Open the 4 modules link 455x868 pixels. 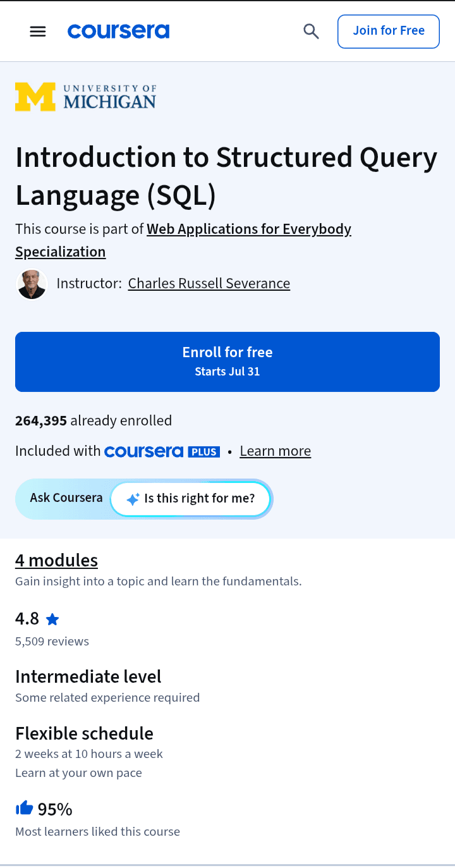(x=57, y=560)
